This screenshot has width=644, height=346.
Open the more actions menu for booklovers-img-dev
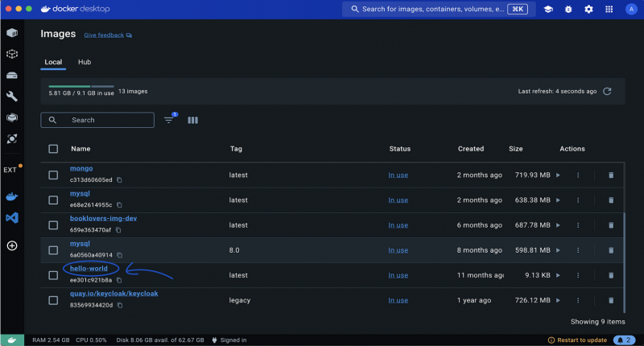[578, 225]
